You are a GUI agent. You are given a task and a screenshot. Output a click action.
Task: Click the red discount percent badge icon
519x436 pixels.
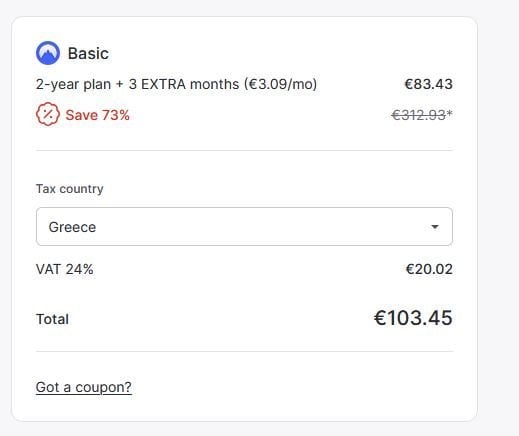[x=48, y=114]
